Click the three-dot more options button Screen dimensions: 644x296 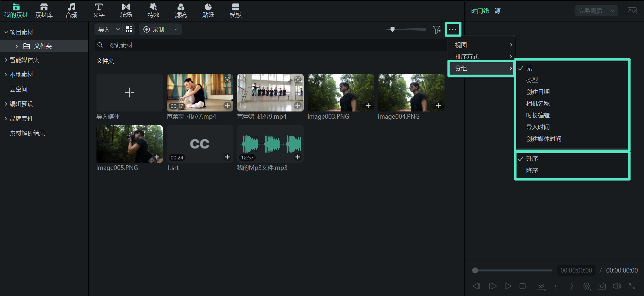pyautogui.click(x=453, y=29)
